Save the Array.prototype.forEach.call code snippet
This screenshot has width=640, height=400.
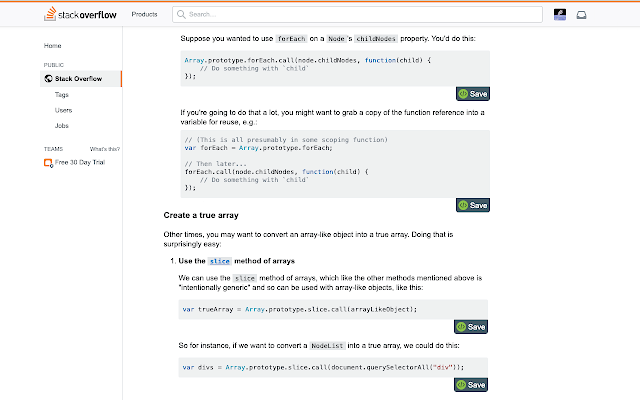click(473, 94)
